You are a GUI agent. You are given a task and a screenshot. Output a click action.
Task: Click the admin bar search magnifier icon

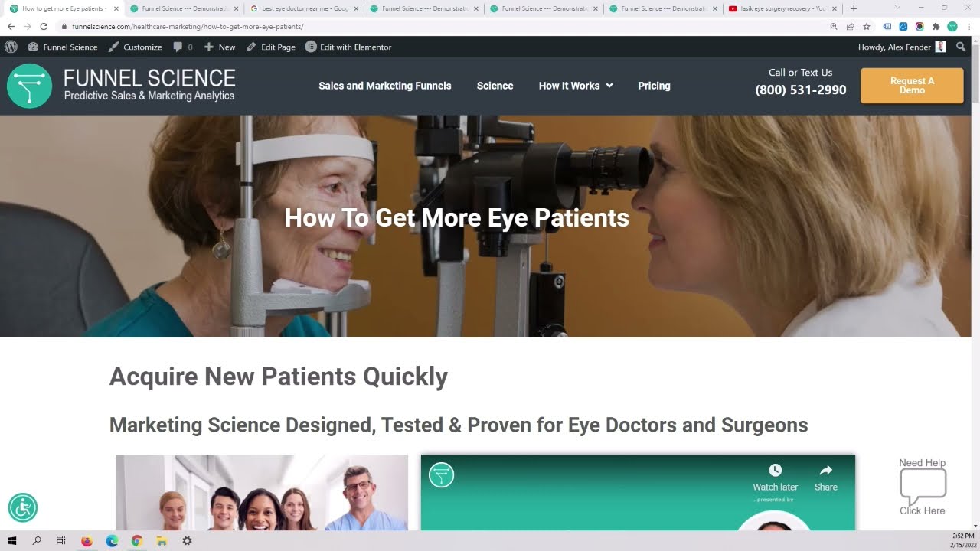[961, 47]
